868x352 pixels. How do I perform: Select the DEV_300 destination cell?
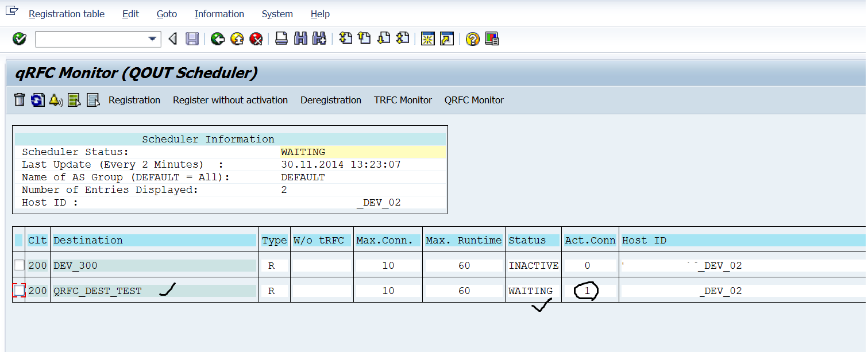(154, 265)
